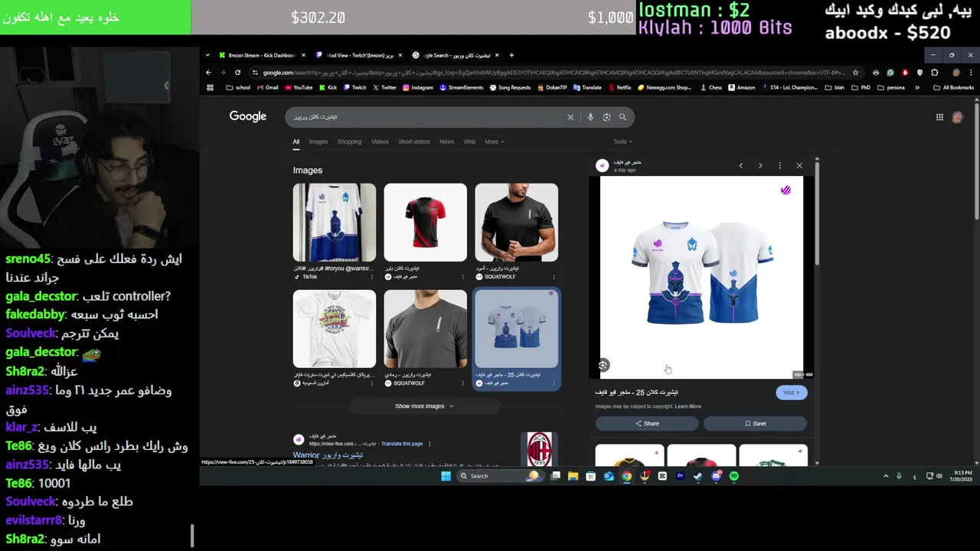Open Outlook from taskbar
Image resolution: width=980 pixels, height=551 pixels.
coord(609,476)
